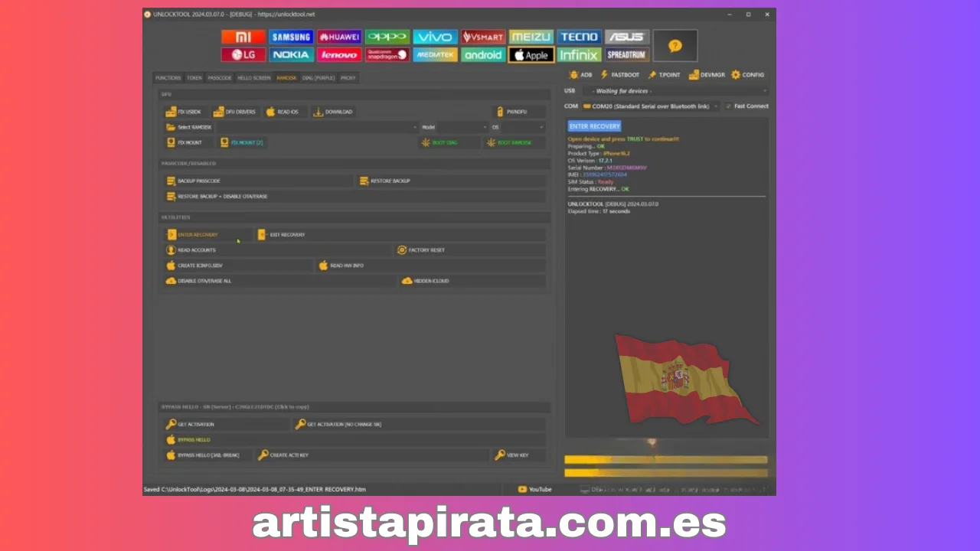Switch to the DIAG [PURPLE] tab
980x551 pixels.
point(318,77)
